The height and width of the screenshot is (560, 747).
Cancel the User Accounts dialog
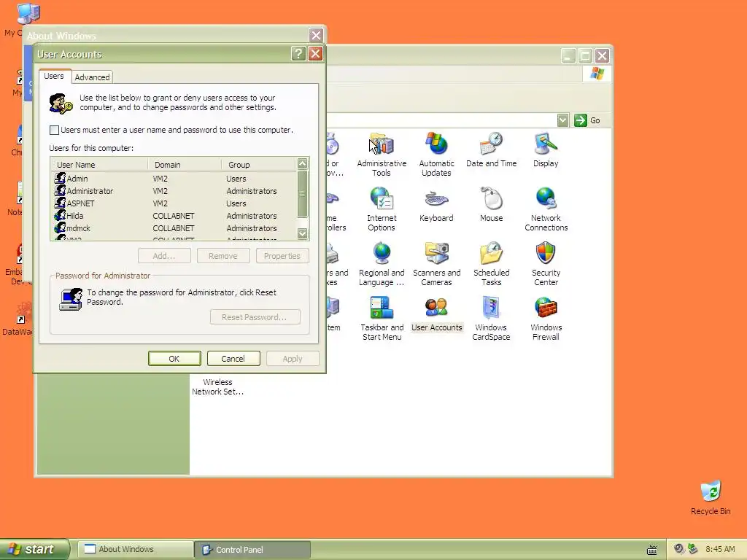point(233,359)
